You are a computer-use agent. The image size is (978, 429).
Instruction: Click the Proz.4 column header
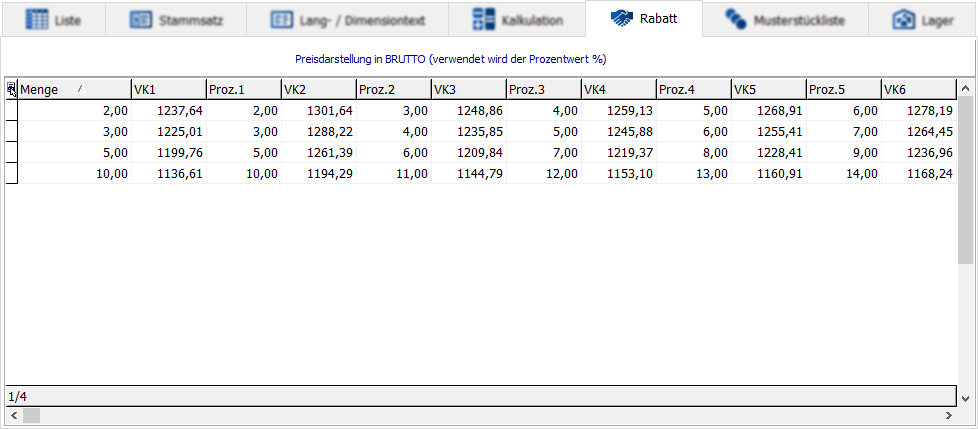(694, 90)
